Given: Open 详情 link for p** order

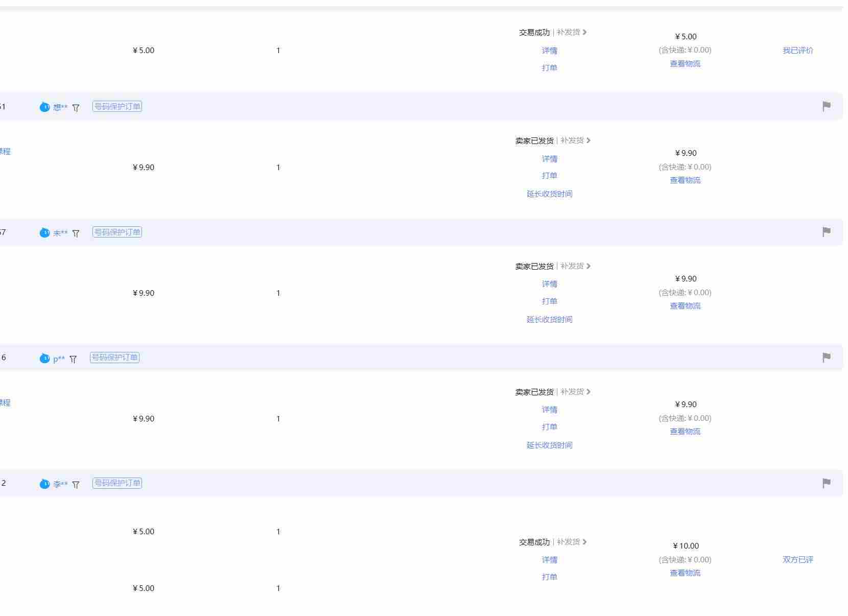Looking at the screenshot, I should pos(549,409).
